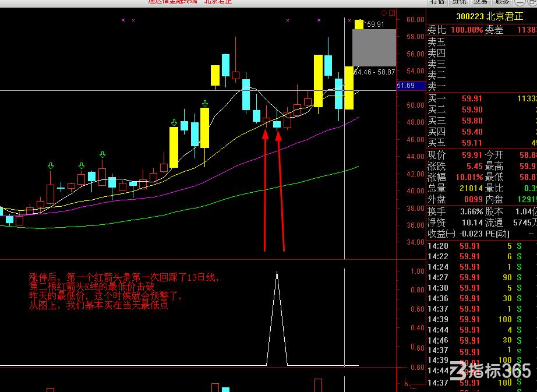This screenshot has height=392, width=537.
Task: Click the 换手 turnover value 3.66%
Action: pos(472,211)
